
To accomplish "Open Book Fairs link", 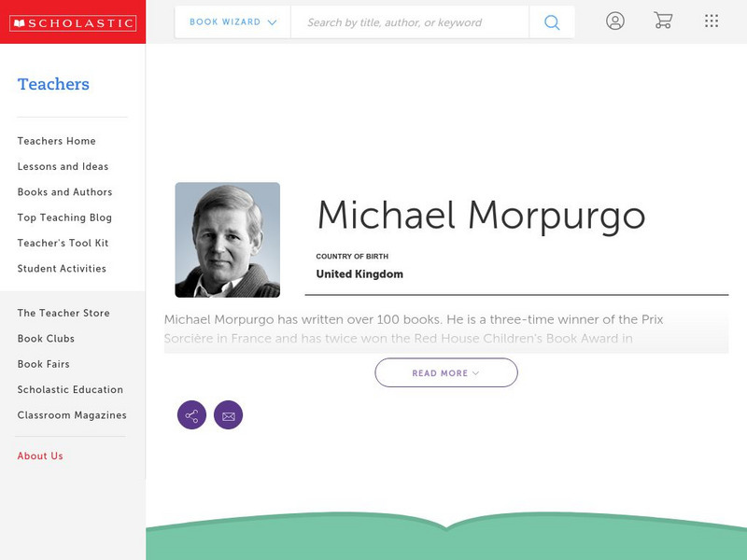I will 43,364.
